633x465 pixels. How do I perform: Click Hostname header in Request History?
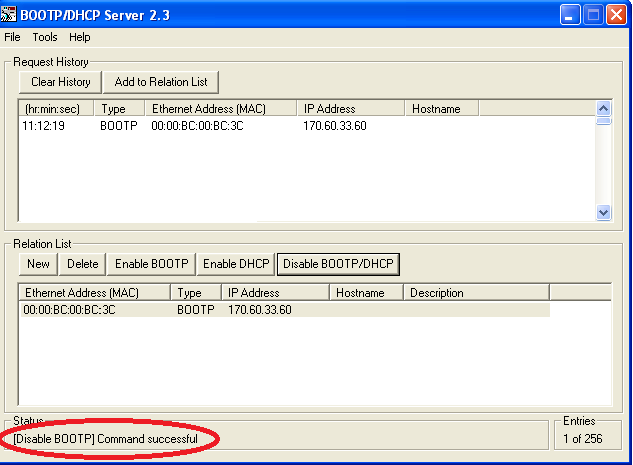[x=442, y=109]
